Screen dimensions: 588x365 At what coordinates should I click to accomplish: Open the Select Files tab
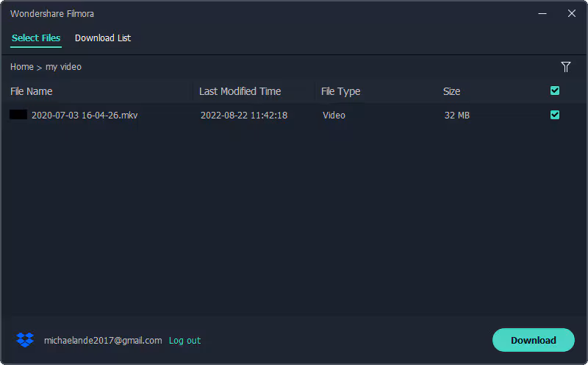coord(36,38)
